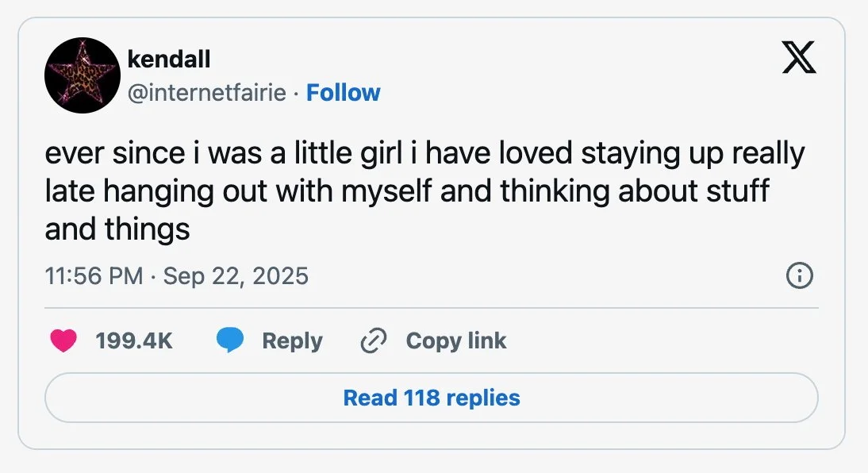The image size is (868, 473).
Task: Open the 11:56 PM timestamp
Action: (94, 276)
